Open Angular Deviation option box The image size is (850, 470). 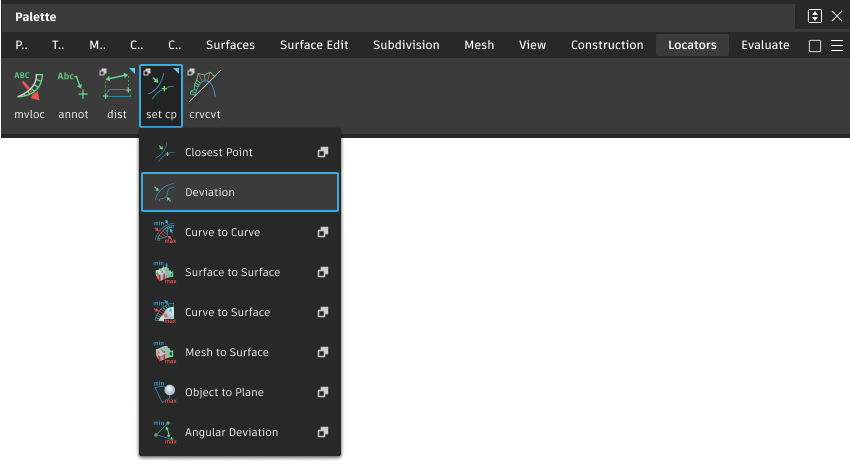323,432
